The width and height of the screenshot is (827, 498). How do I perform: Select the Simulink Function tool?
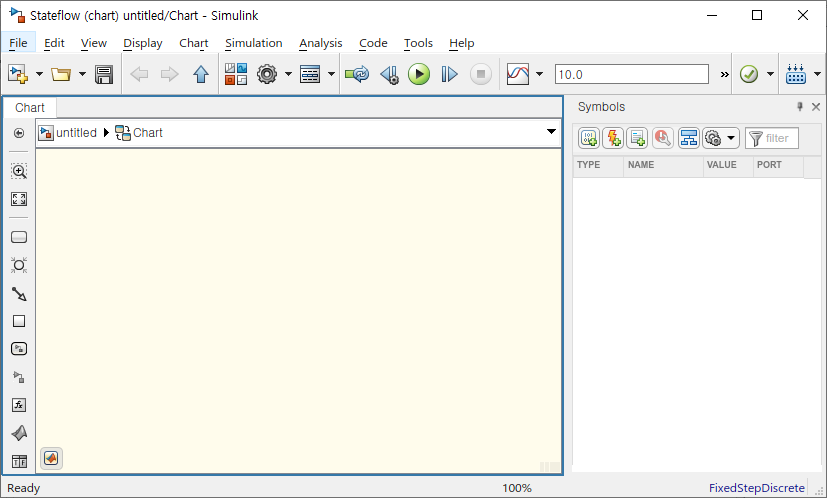19,377
